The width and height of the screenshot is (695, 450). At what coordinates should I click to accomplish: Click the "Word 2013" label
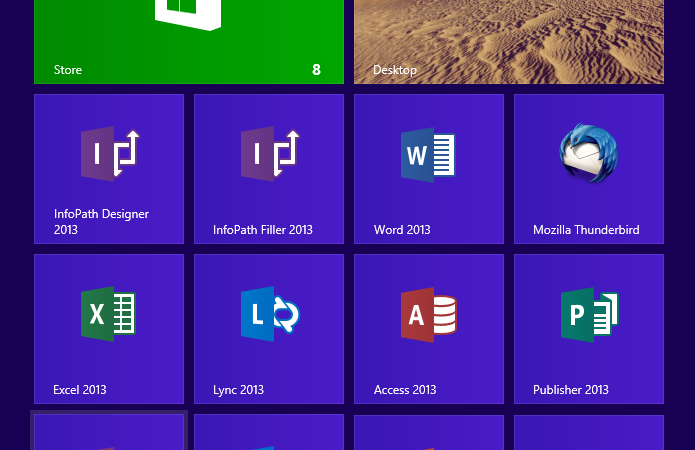coord(402,230)
